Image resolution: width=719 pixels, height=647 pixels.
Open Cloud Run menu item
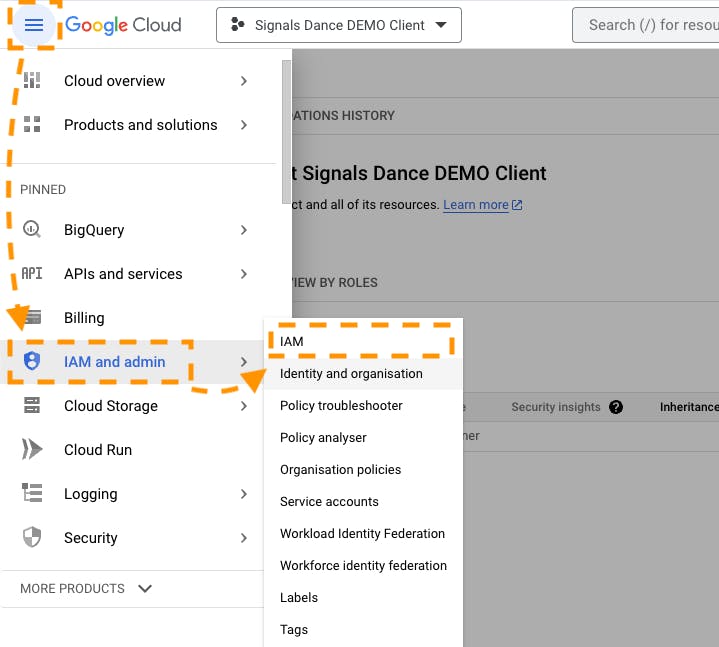coord(133,450)
